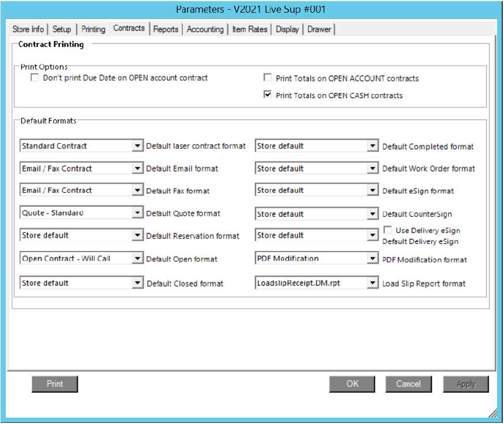The width and height of the screenshot is (504, 424).
Task: Confirm settings with the OK button
Action: [352, 384]
